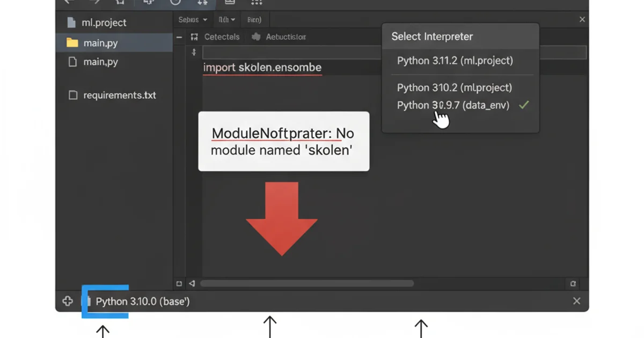Open the requirements.txt file
This screenshot has width=644, height=338.
(119, 95)
